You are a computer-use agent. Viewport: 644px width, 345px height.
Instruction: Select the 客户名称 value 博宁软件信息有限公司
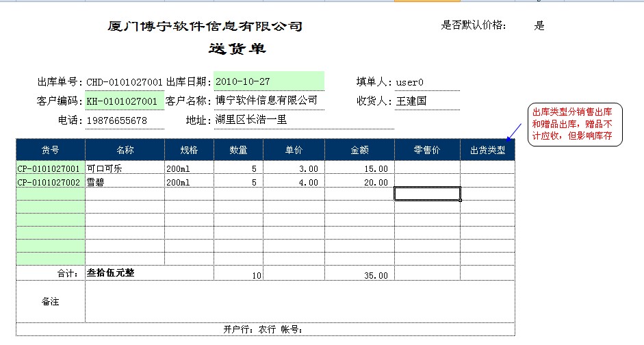[x=266, y=100]
